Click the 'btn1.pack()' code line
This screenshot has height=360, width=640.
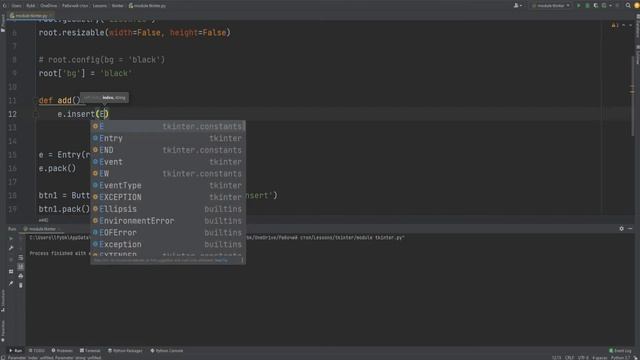tap(64, 209)
